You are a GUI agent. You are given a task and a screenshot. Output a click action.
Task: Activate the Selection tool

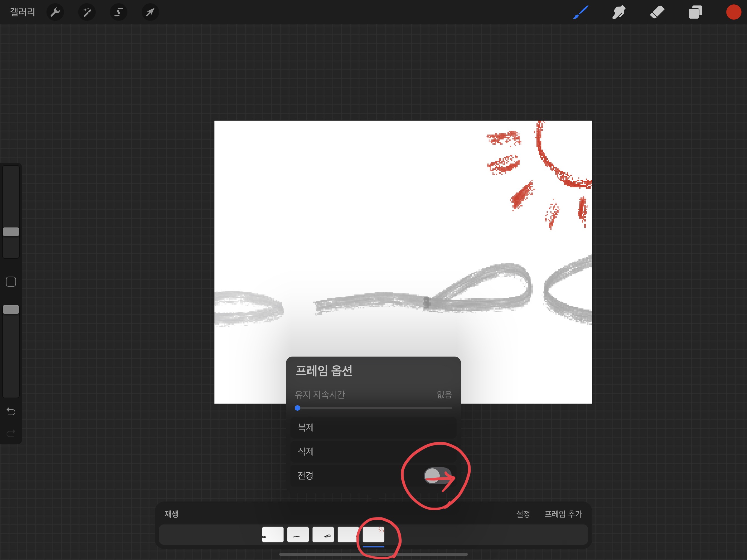pos(119,13)
